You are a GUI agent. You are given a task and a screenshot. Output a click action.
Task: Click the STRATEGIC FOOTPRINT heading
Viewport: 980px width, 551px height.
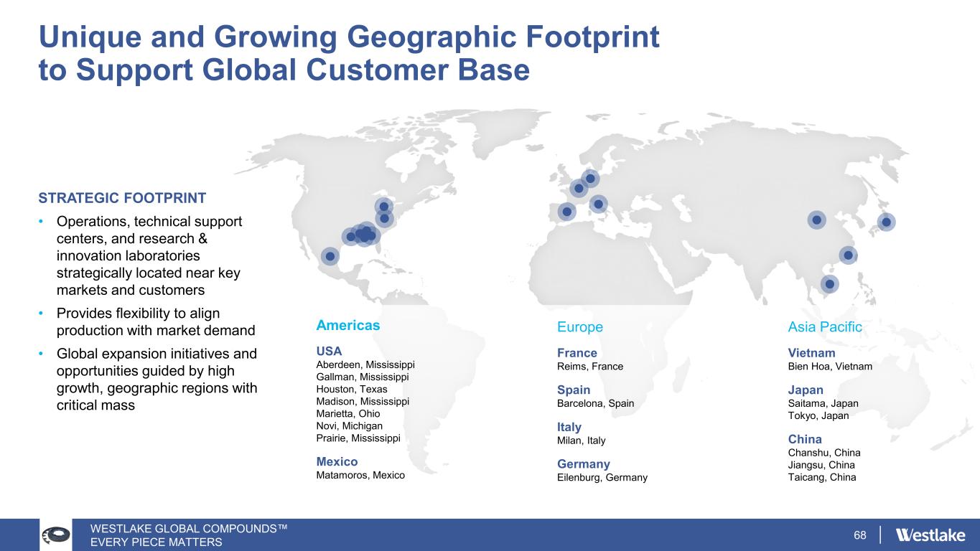point(123,197)
